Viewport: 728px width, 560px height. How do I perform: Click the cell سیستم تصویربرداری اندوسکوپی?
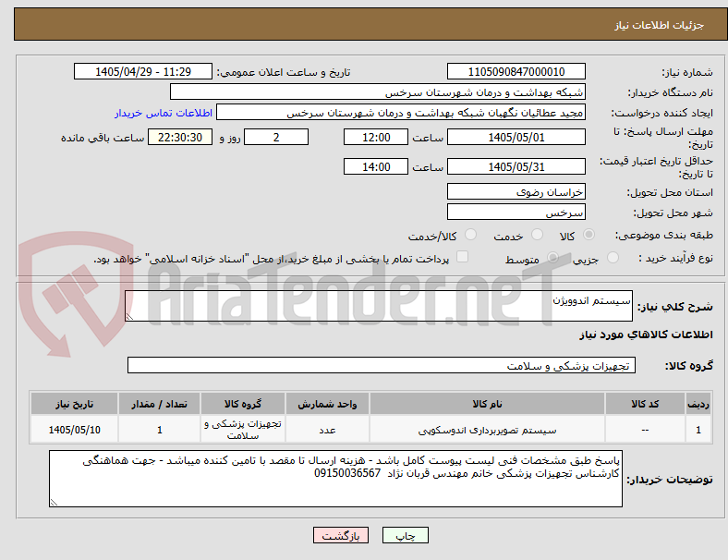487,430
